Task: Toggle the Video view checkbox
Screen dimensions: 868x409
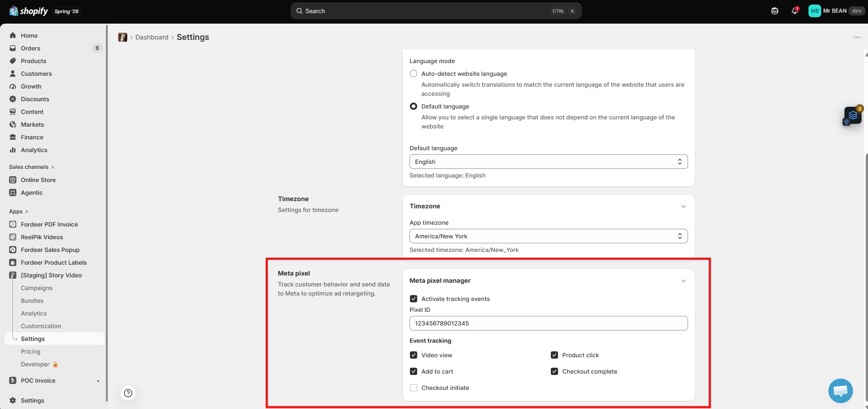Action: pyautogui.click(x=414, y=355)
